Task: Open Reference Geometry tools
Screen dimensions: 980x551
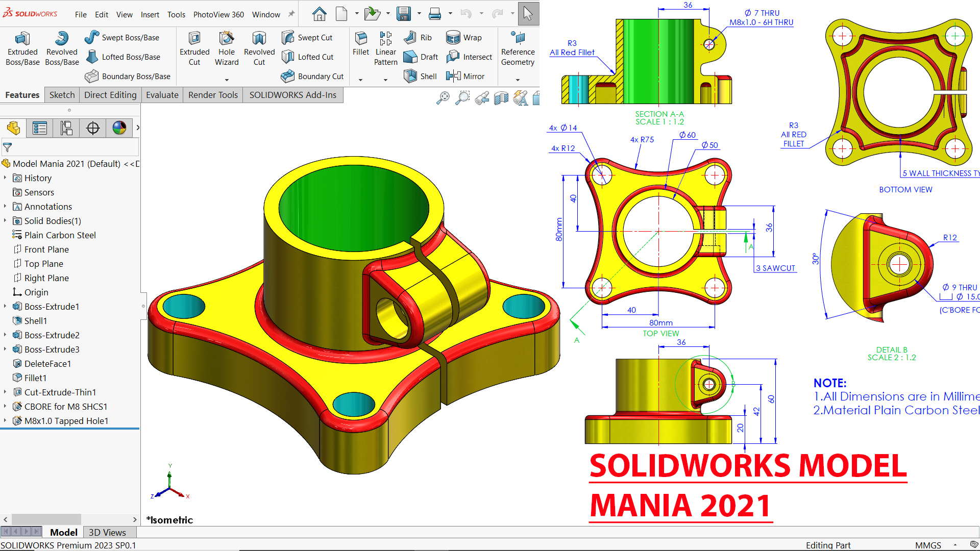Action: click(x=518, y=48)
